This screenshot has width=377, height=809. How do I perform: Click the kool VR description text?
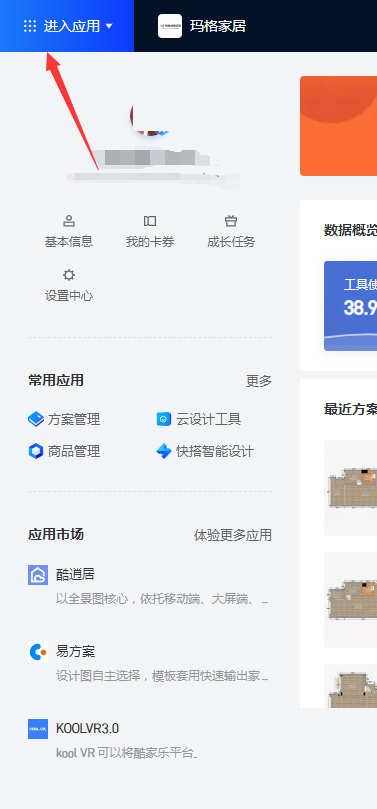coord(126,753)
